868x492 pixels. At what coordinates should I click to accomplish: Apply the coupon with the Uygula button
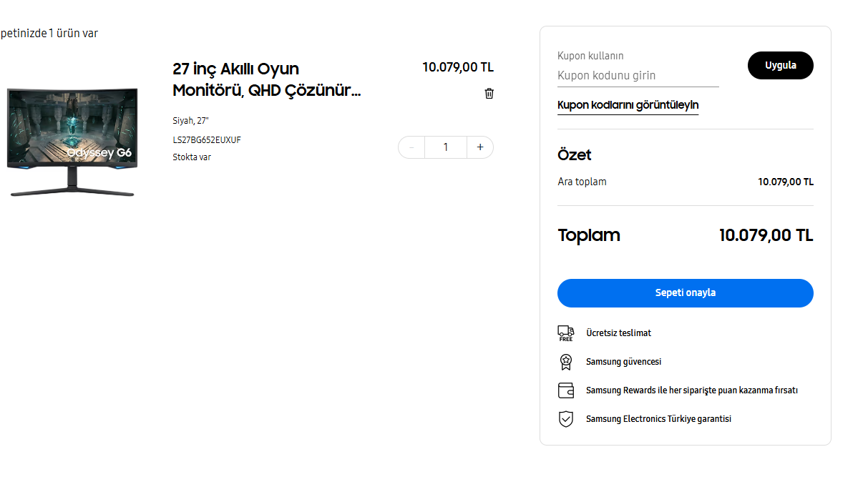[x=781, y=65]
